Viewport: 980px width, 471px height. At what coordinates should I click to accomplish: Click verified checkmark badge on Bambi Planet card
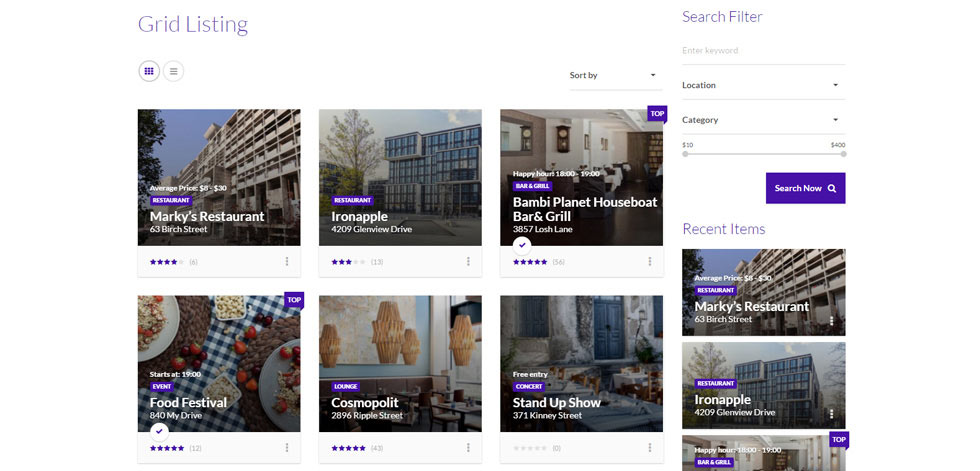522,245
